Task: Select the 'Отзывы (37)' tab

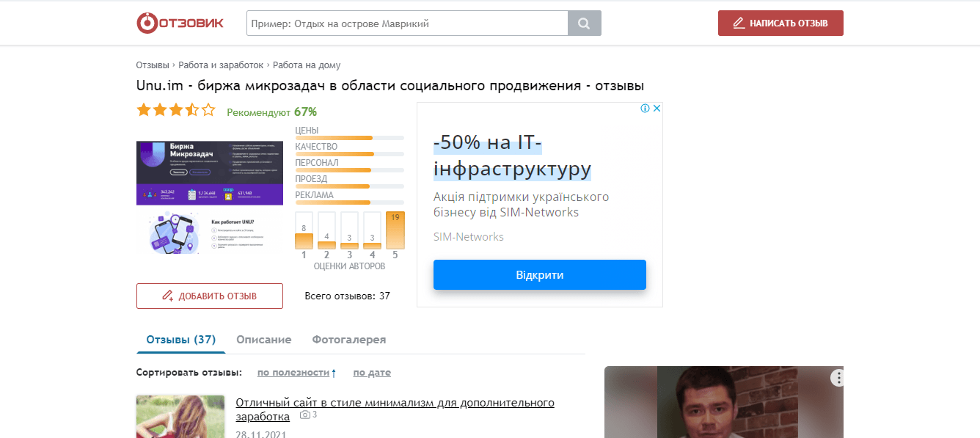Action: tap(180, 340)
